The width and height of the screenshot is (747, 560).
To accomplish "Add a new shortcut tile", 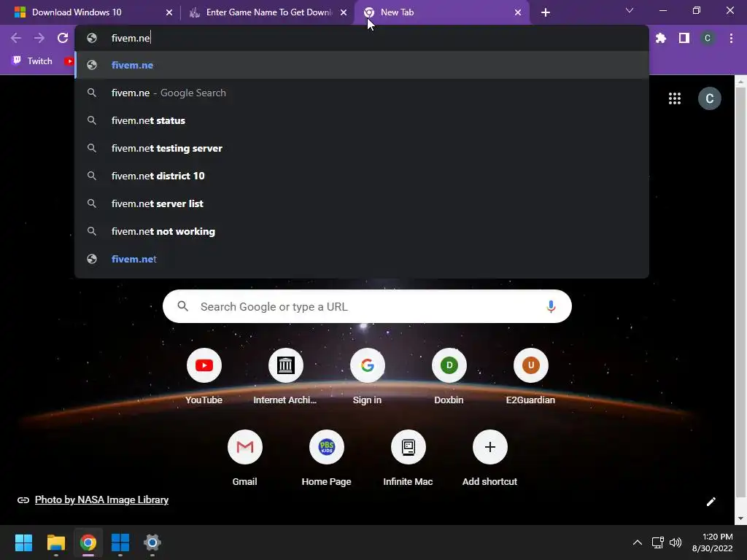I will [x=489, y=458].
